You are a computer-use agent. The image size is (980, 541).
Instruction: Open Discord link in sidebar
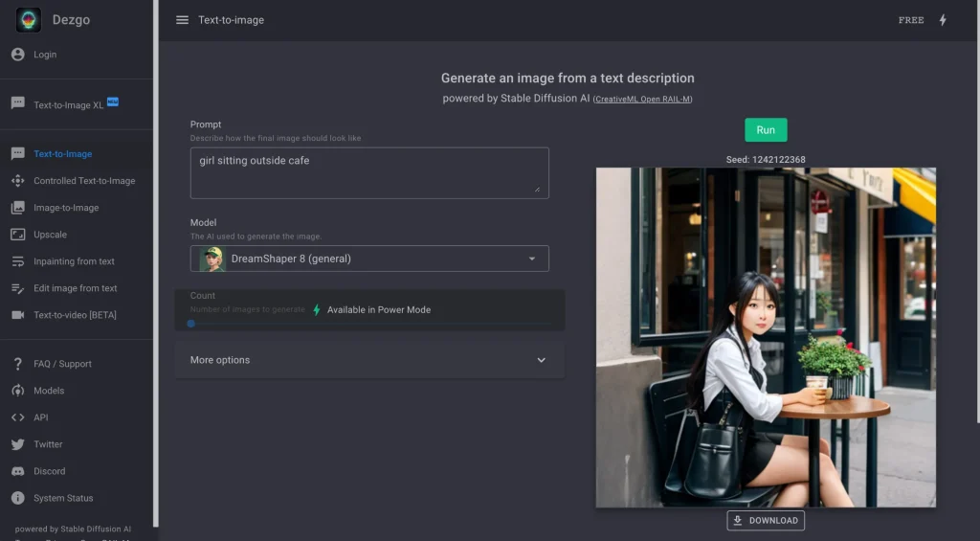click(x=49, y=471)
